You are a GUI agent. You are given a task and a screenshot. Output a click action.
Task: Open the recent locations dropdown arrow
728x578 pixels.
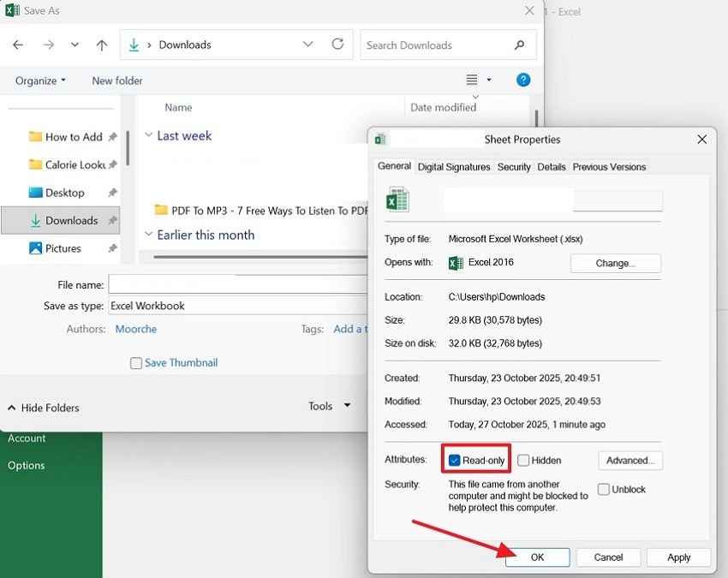(75, 45)
